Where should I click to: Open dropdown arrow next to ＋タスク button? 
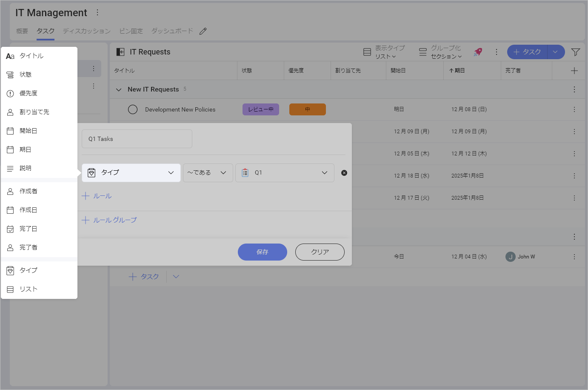coord(556,52)
